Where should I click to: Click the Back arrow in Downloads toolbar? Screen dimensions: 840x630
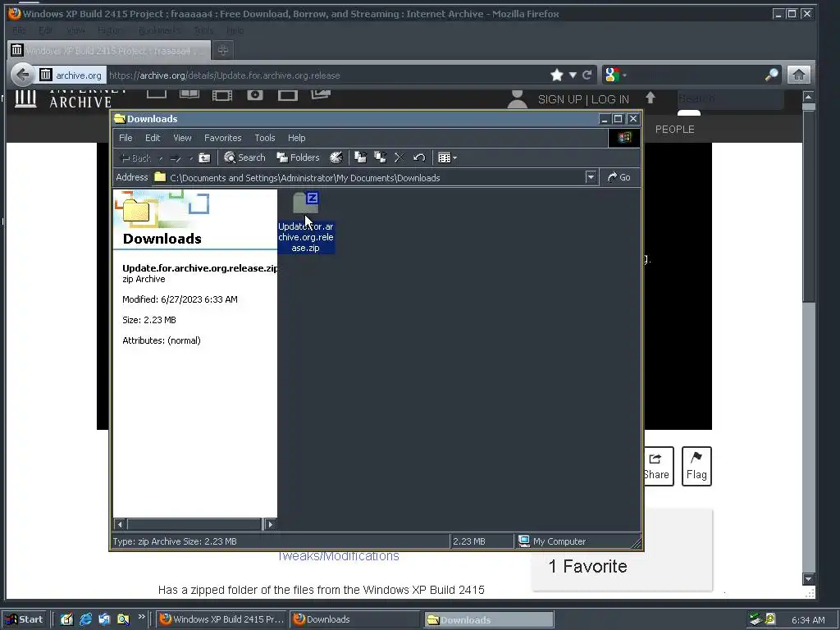tap(136, 158)
